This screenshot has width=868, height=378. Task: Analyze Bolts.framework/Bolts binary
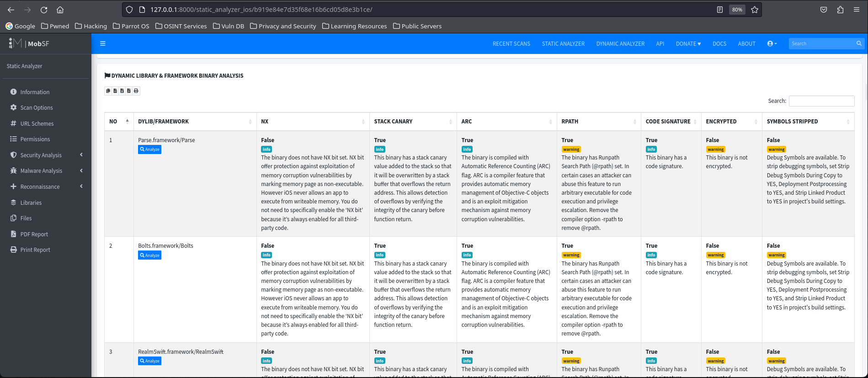coord(150,256)
